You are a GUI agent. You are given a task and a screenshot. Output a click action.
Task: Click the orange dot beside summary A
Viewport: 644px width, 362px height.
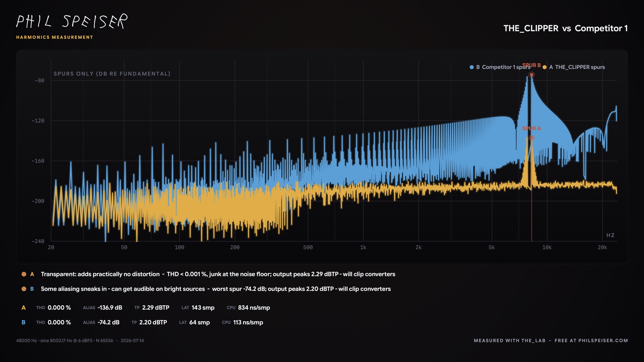(x=24, y=274)
